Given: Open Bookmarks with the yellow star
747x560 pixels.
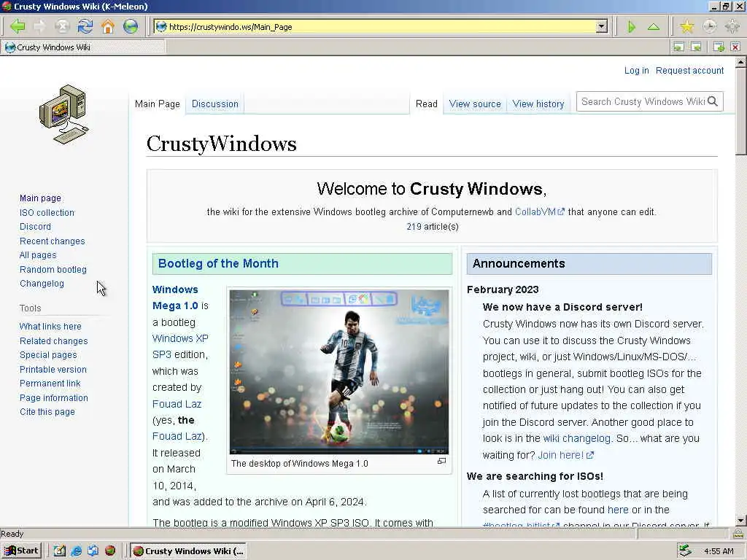Looking at the screenshot, I should pyautogui.click(x=686, y=27).
